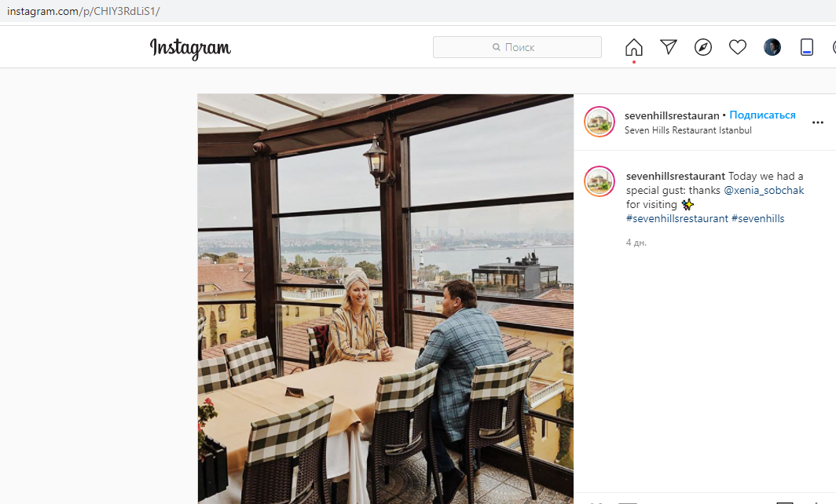Open the Activity heart icon
The image size is (836, 504).
tap(738, 47)
